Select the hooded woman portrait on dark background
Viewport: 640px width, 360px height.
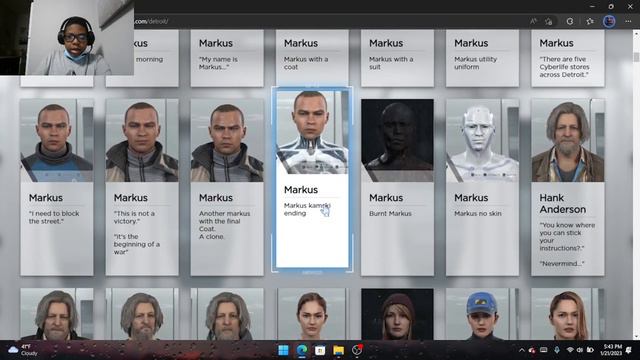click(397, 314)
